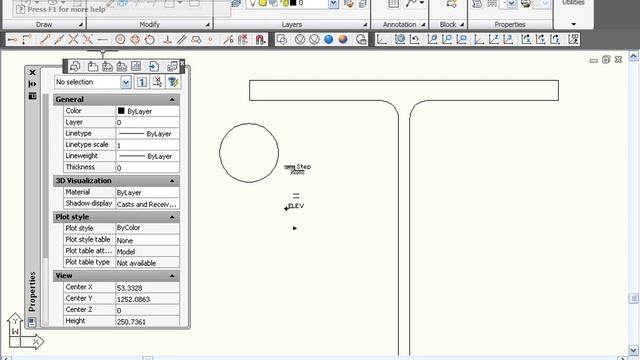Toggle PICKADD value button in Properties palette
The height and width of the screenshot is (360, 640).
142,82
